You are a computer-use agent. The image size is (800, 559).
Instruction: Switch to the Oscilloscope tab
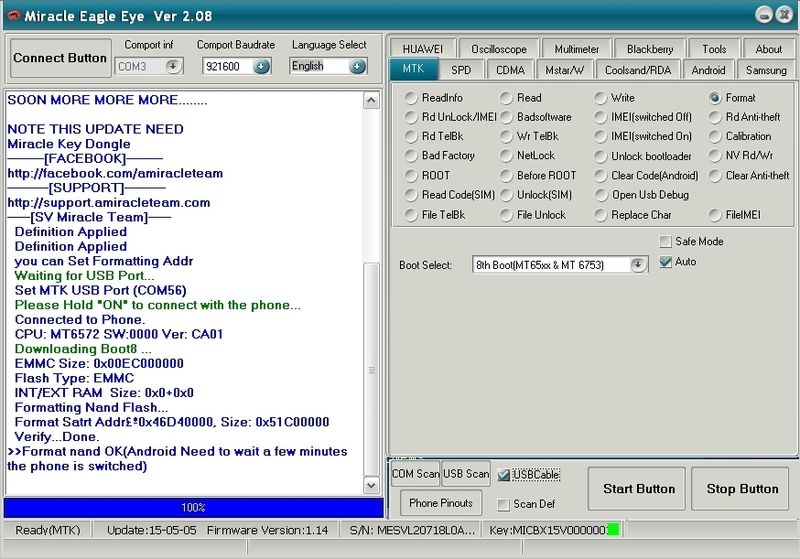pos(498,49)
